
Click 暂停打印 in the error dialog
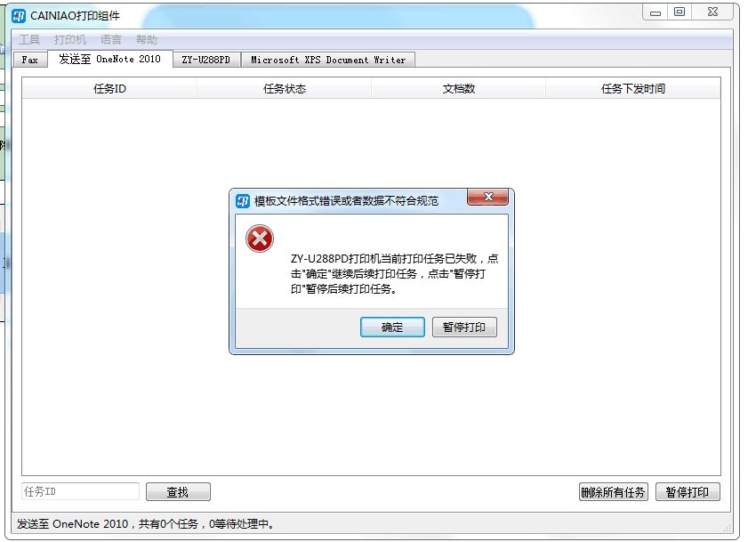464,328
